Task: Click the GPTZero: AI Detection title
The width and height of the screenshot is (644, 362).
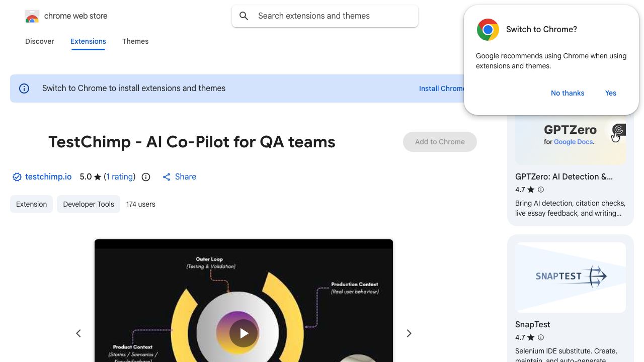Action: 564,176
